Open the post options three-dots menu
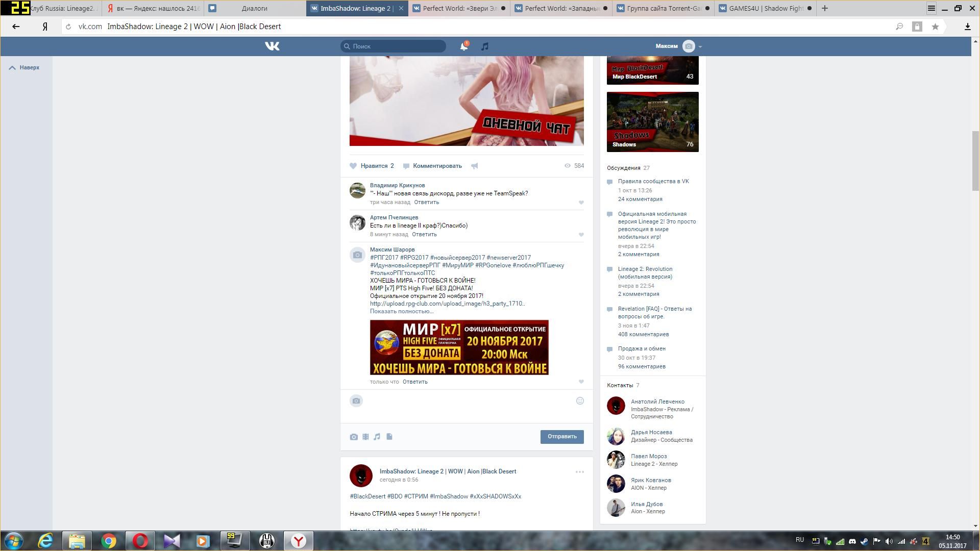980x551 pixels. (580, 472)
